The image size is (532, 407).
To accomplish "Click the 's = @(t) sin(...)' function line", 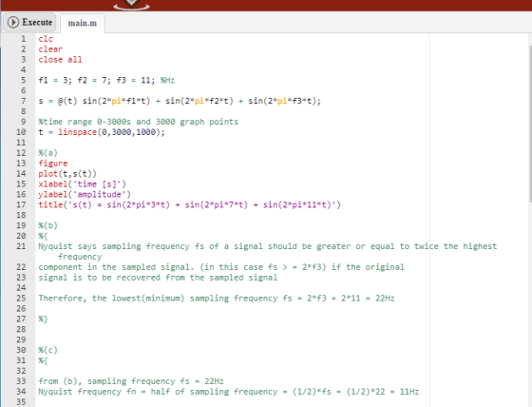I will tap(180, 101).
